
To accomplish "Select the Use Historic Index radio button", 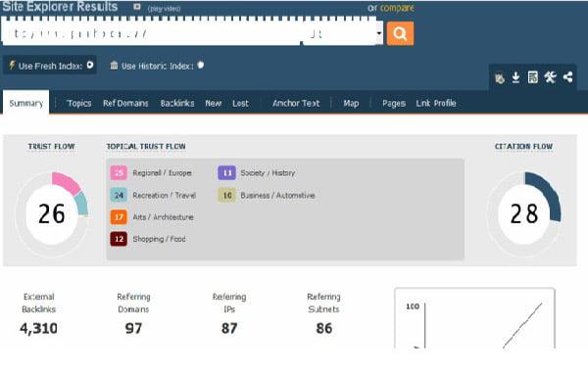I will pyautogui.click(x=201, y=65).
